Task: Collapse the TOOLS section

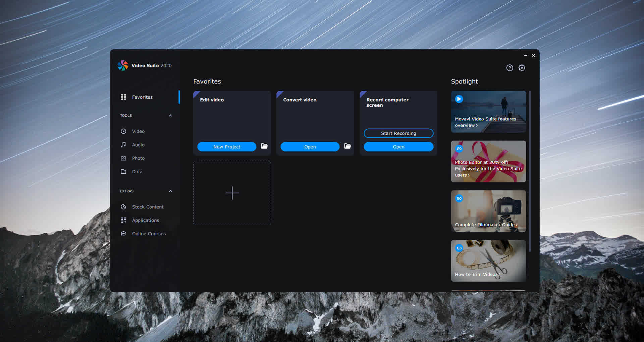Action: click(170, 115)
